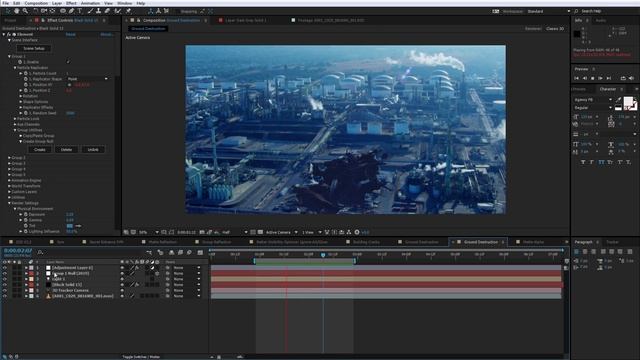Select the Type tool
640x360 pixels.
click(80, 11)
